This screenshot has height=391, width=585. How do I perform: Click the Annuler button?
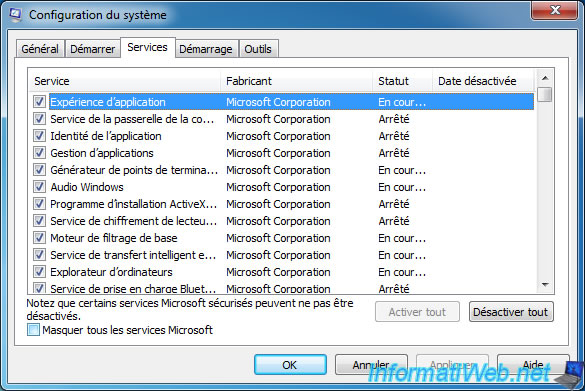click(x=371, y=365)
